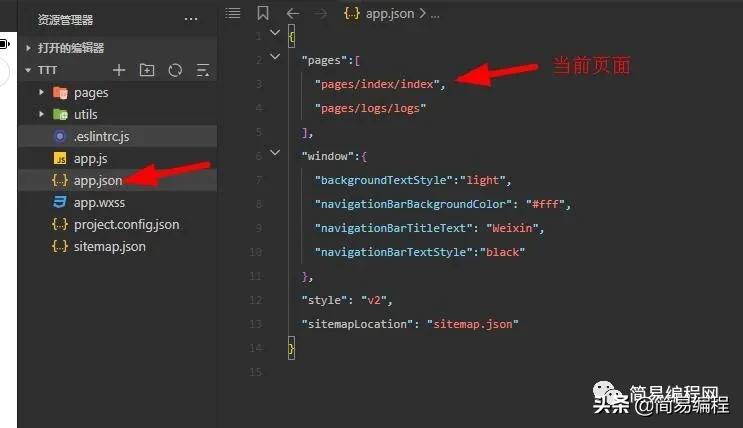743x428 pixels.
Task: Open the explorer panel more options menu
Action: click(191, 19)
